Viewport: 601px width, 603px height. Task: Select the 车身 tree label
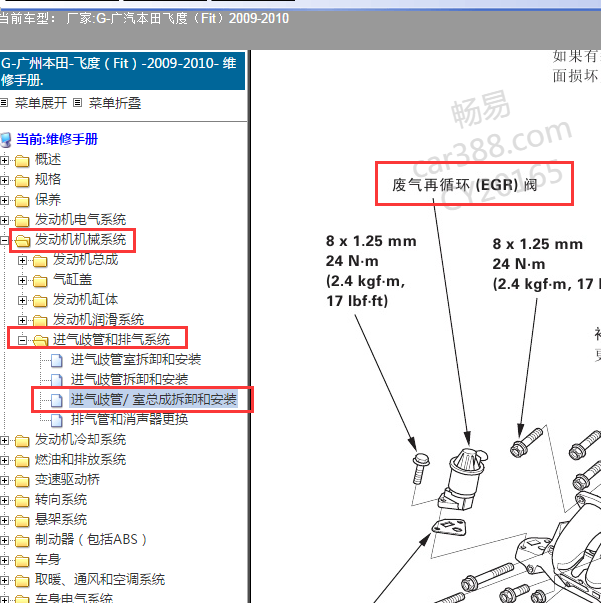click(48, 560)
